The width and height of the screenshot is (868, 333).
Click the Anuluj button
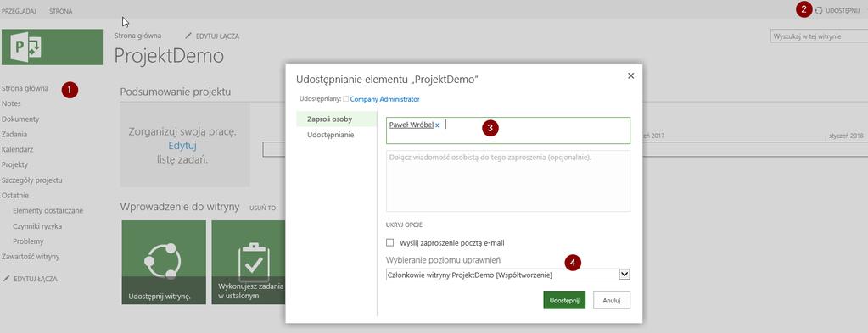point(612,300)
